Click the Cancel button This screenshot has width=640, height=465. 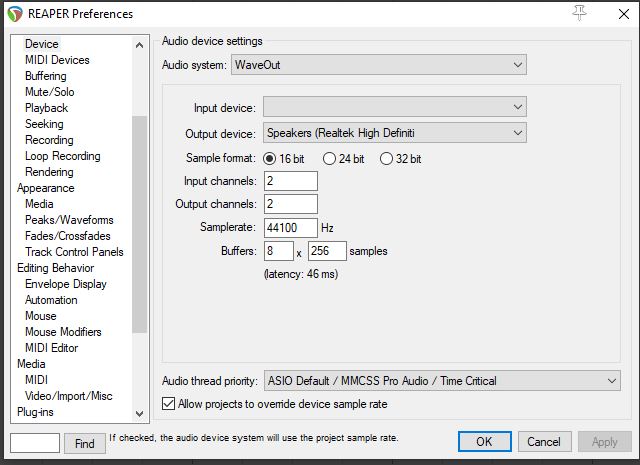coord(544,442)
